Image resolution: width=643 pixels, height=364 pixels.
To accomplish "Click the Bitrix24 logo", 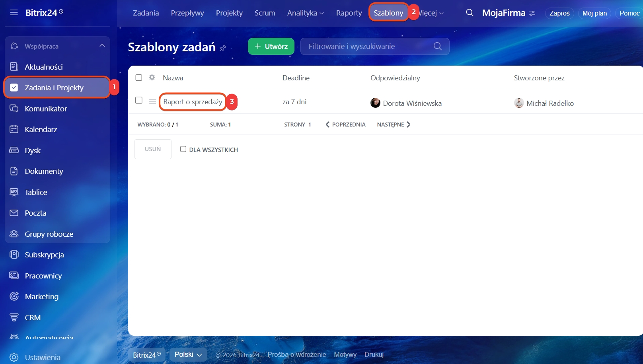I will (x=44, y=13).
